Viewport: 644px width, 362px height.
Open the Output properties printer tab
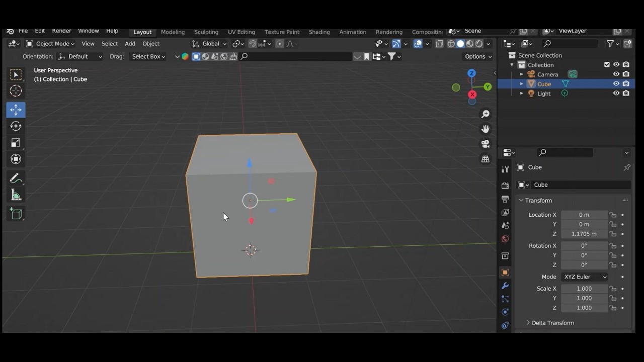[505, 199]
